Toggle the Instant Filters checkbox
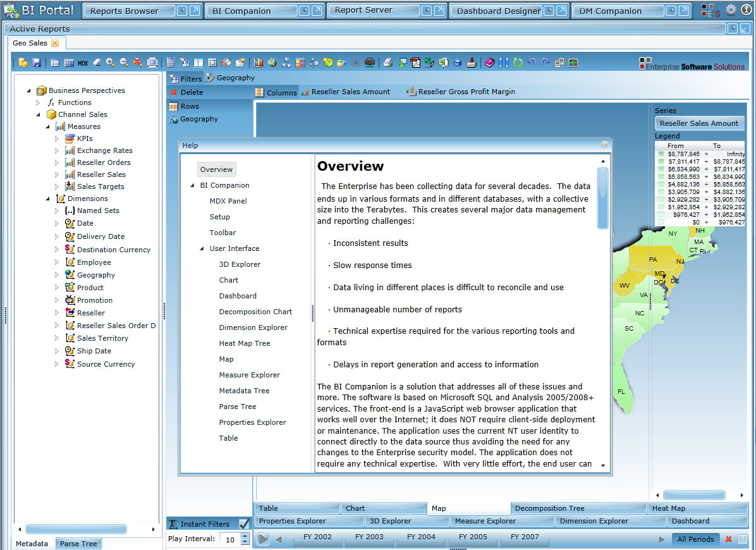Image resolution: width=756 pixels, height=550 pixels. tap(244, 523)
